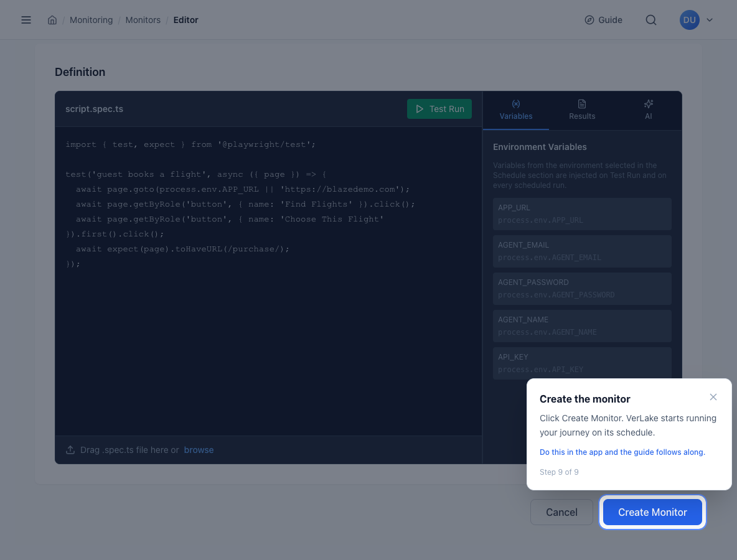Click Create Monitor button
The height and width of the screenshot is (560, 737).
click(x=652, y=512)
